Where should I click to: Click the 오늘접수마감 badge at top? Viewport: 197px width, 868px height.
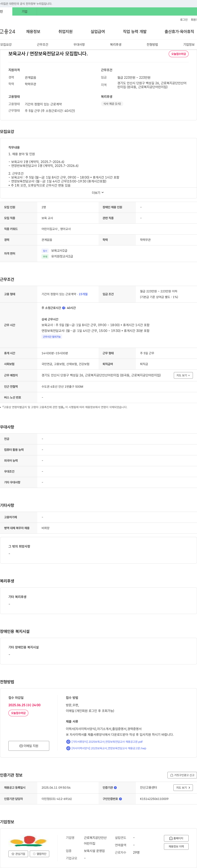tap(179, 54)
